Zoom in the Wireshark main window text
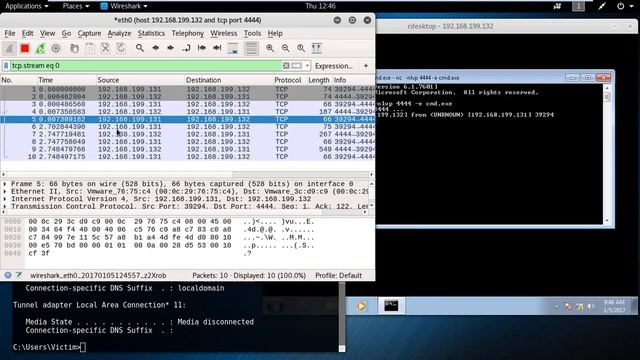640x360 pixels. point(270,48)
